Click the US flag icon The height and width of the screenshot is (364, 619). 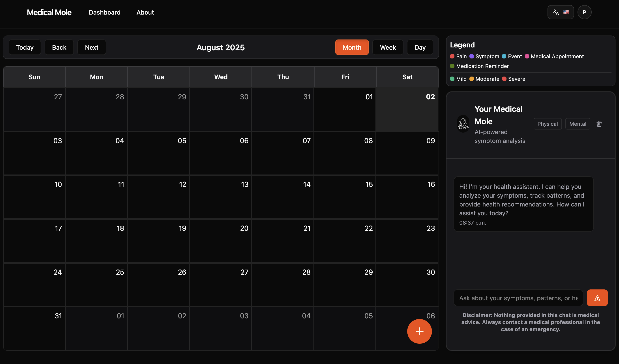[566, 12]
